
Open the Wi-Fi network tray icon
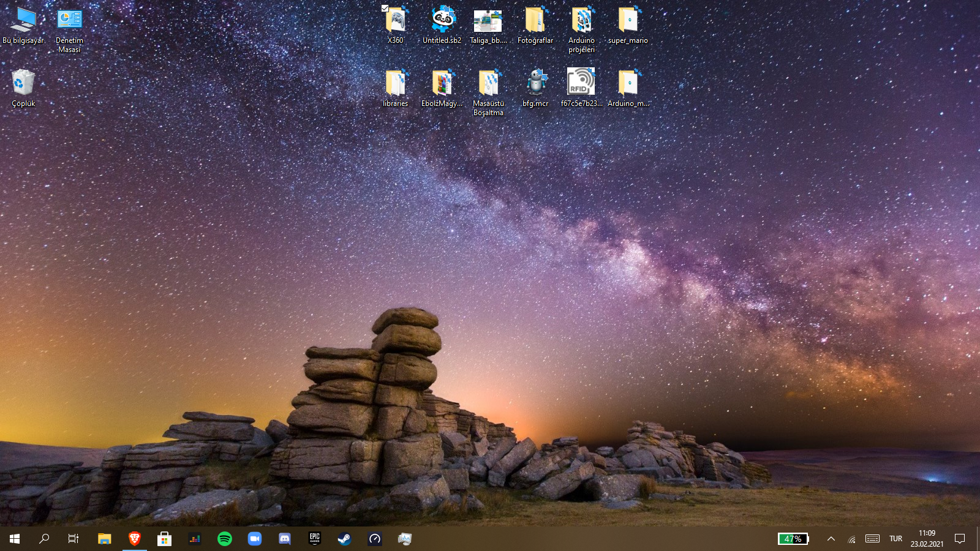[852, 539]
